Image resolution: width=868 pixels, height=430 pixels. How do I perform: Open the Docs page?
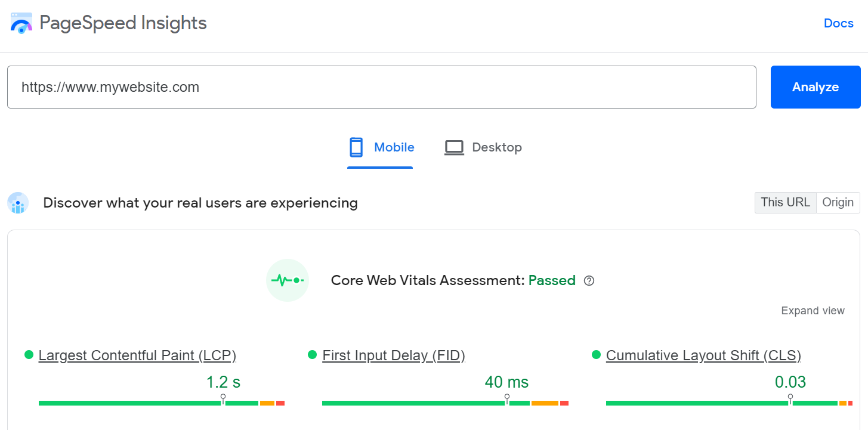pyautogui.click(x=838, y=23)
